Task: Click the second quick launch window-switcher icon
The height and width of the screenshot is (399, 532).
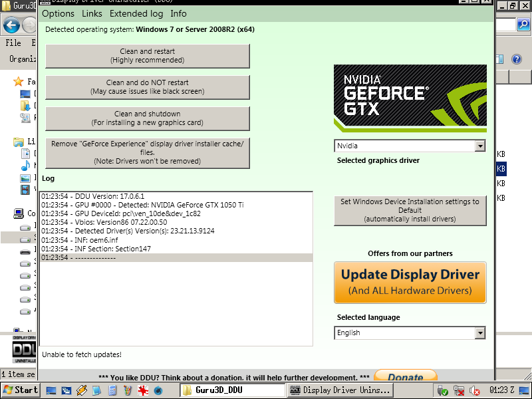Action: click(66, 390)
